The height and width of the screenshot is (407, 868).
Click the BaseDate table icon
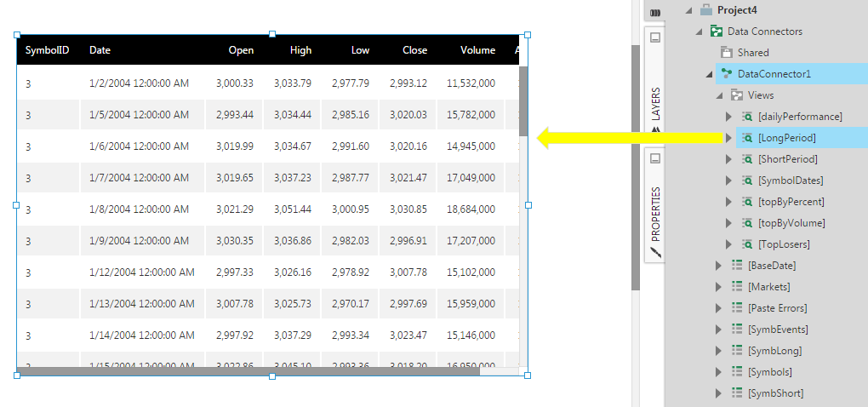pyautogui.click(x=737, y=266)
